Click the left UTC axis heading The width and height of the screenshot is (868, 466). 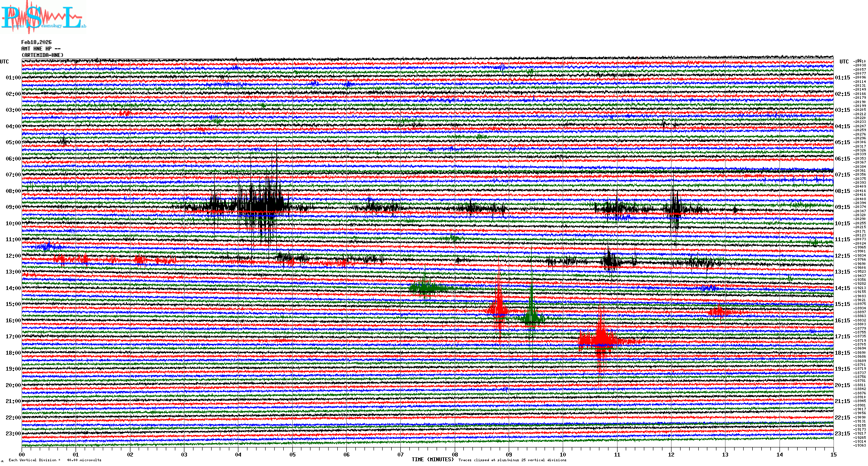(4, 62)
